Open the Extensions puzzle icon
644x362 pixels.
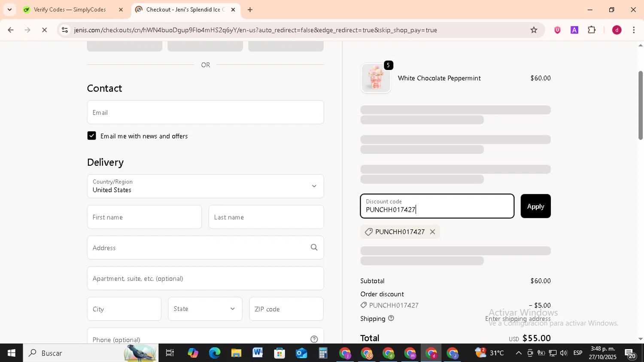(x=592, y=30)
